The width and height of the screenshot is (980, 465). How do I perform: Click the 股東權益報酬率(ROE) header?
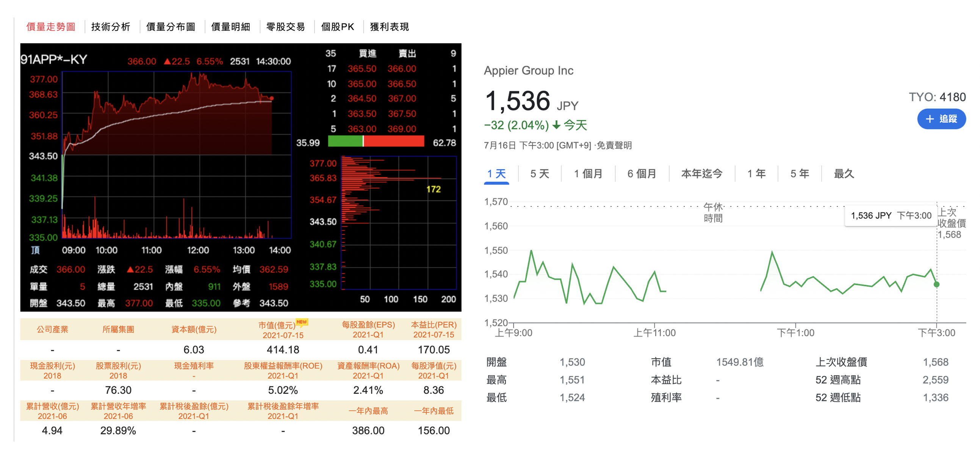point(283,371)
